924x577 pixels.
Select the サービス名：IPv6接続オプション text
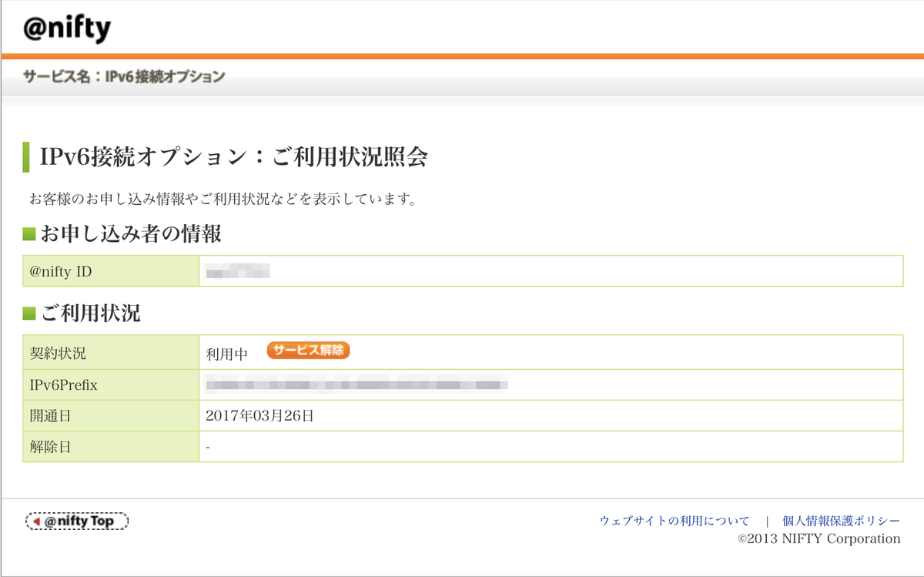click(124, 76)
